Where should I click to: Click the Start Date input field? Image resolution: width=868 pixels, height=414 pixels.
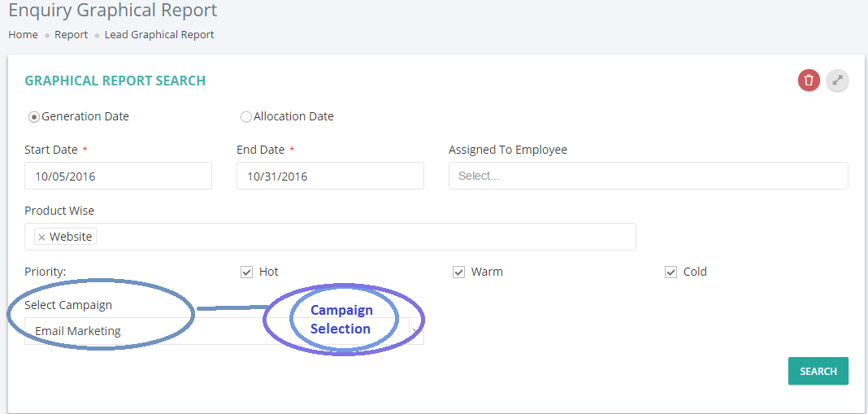coord(119,176)
